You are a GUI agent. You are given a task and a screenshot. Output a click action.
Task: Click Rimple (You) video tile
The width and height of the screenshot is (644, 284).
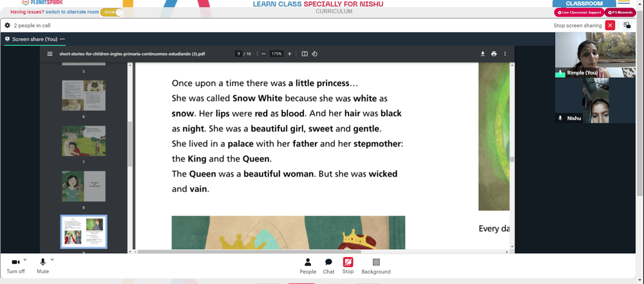click(595, 55)
